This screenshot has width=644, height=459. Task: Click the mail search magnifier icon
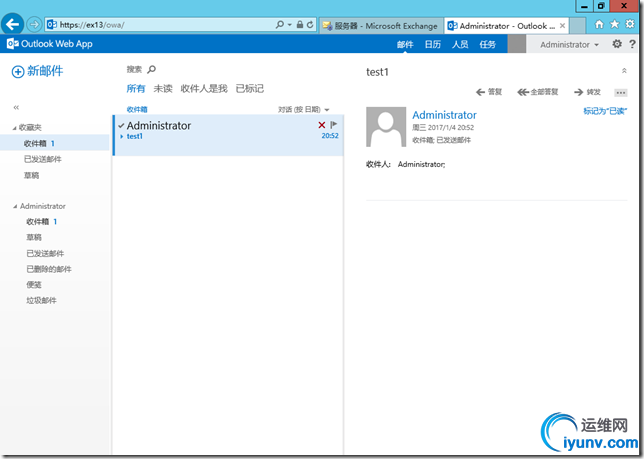point(152,69)
